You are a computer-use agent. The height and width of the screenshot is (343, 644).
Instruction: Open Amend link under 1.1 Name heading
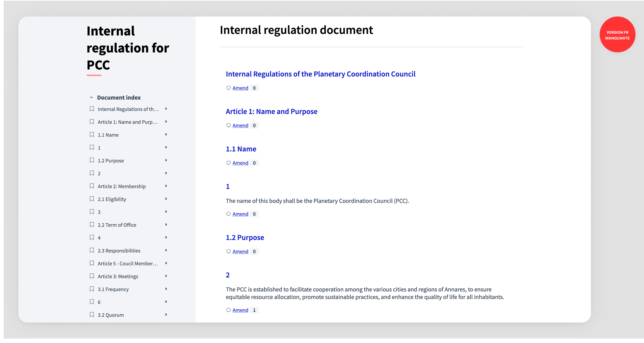click(x=240, y=163)
